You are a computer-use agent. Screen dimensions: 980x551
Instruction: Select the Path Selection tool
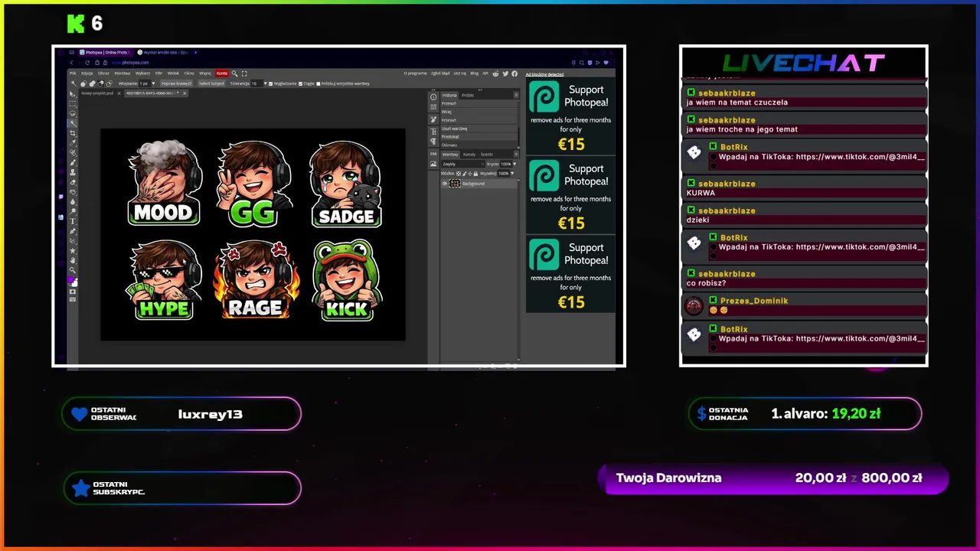pos(73,241)
